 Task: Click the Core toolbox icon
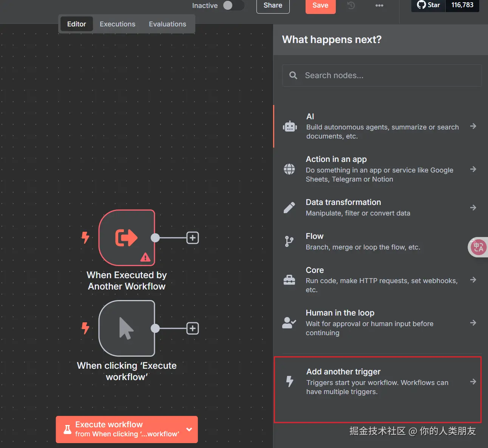[289, 280]
